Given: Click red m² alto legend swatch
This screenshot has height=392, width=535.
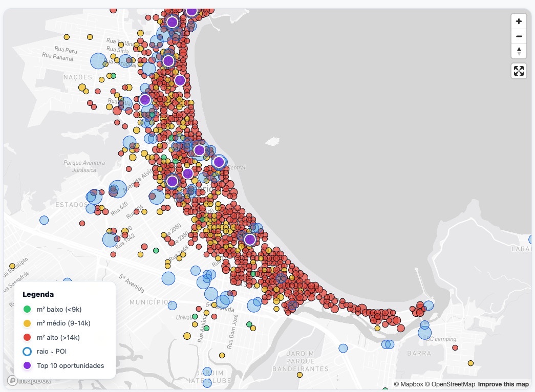Looking at the screenshot, I should click(27, 338).
